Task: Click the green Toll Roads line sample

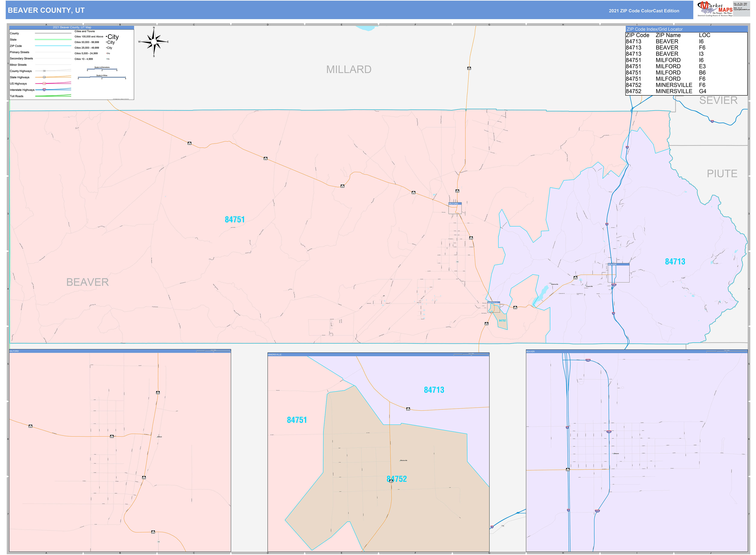Action: (53, 96)
